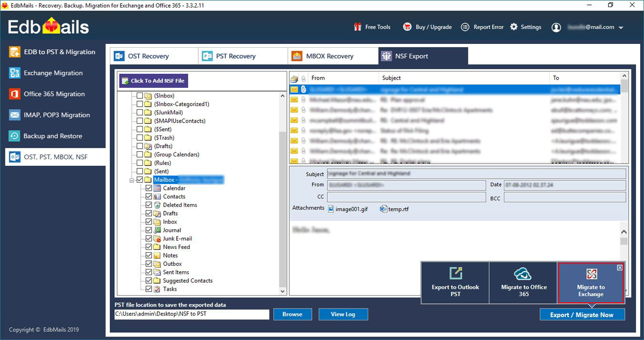Viewport: 644px width, 340px height.
Task: Check the ($Sent) folder checkbox
Action: pos(140,129)
